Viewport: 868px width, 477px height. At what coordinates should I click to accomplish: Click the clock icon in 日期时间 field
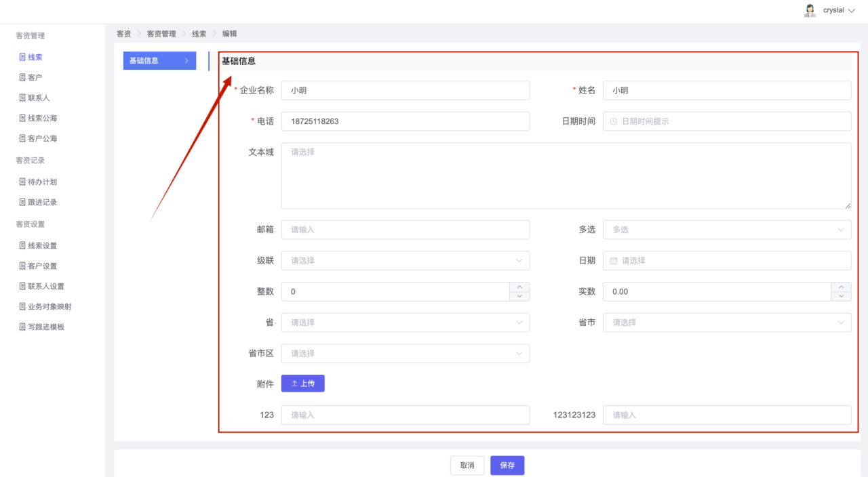tap(614, 121)
